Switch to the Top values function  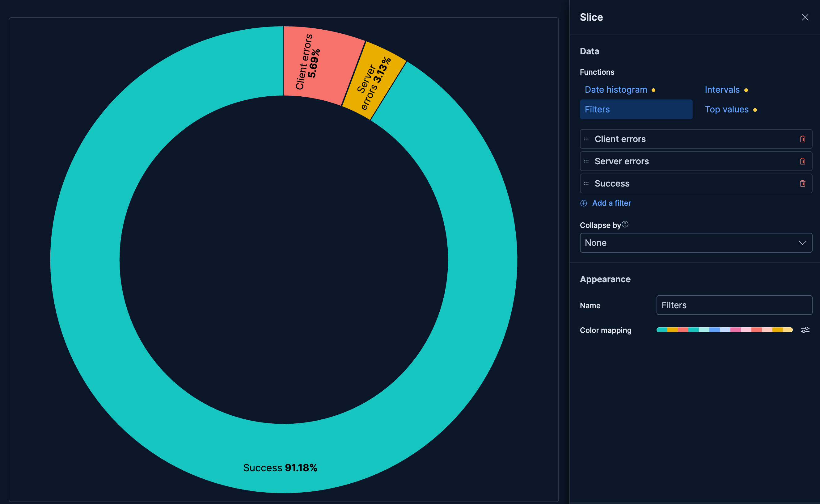coord(726,109)
